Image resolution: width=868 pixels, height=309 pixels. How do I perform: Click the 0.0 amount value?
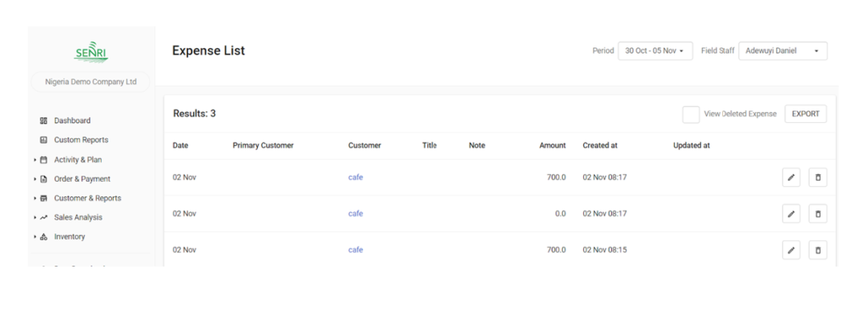(560, 214)
